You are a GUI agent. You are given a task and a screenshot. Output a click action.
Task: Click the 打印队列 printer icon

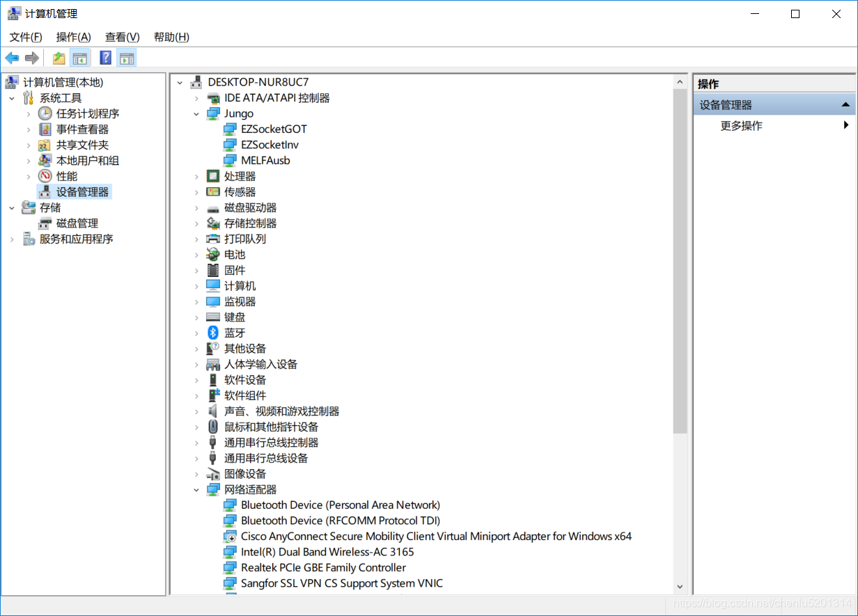pyautogui.click(x=213, y=239)
